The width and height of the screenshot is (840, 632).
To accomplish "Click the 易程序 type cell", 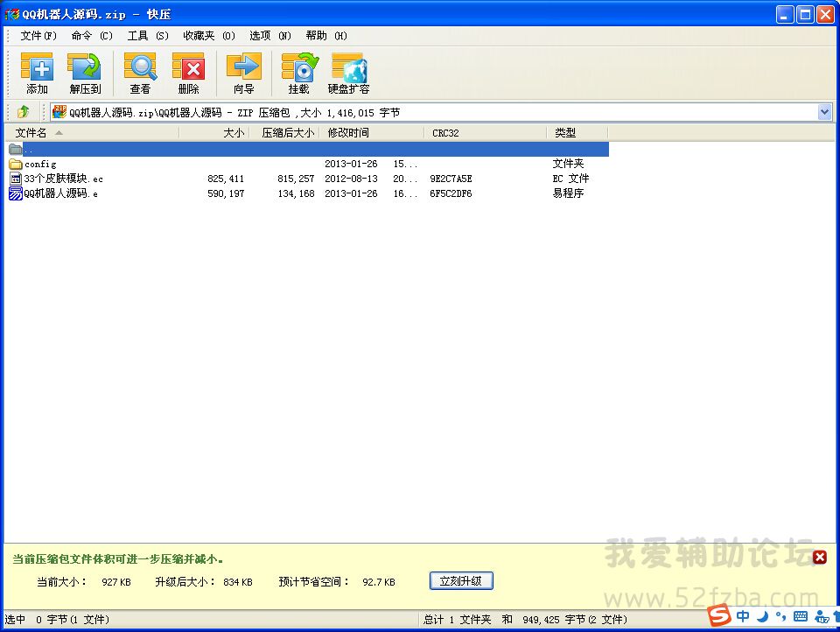I will coord(568,193).
